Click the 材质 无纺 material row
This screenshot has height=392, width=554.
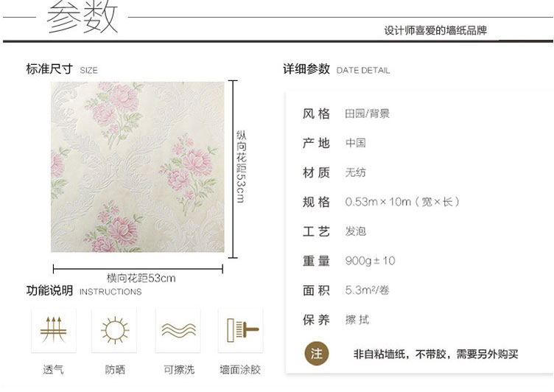coord(334,172)
